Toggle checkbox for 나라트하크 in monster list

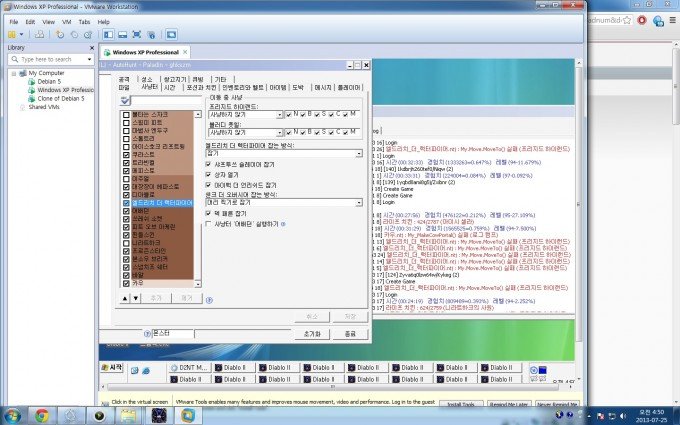[126, 243]
